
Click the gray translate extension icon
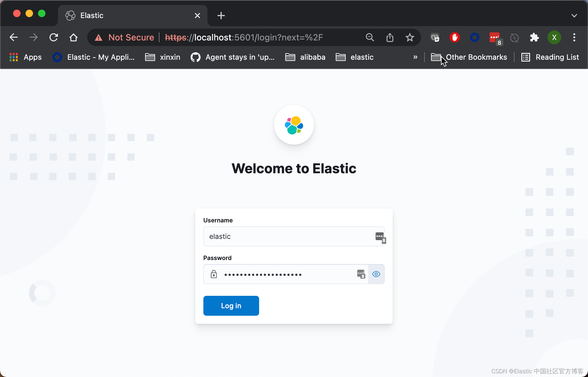(435, 37)
